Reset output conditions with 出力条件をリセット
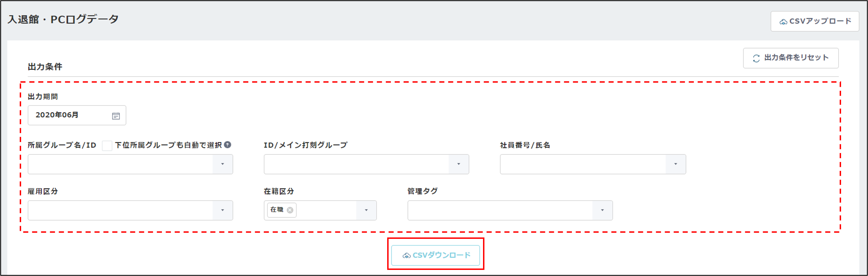This screenshot has width=868, height=276. pos(791,58)
